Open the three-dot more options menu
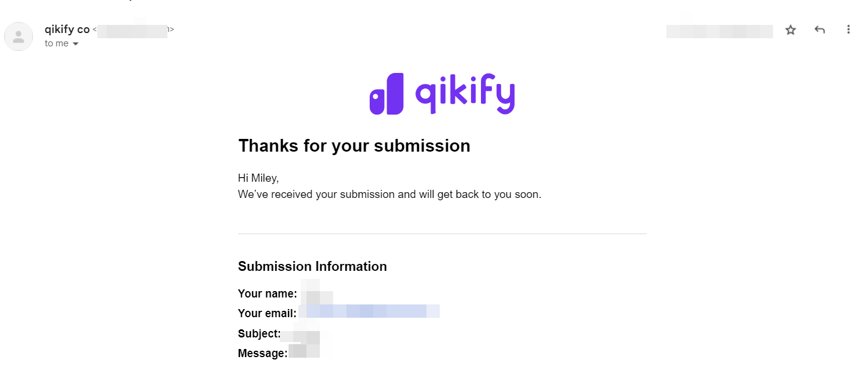 click(848, 30)
